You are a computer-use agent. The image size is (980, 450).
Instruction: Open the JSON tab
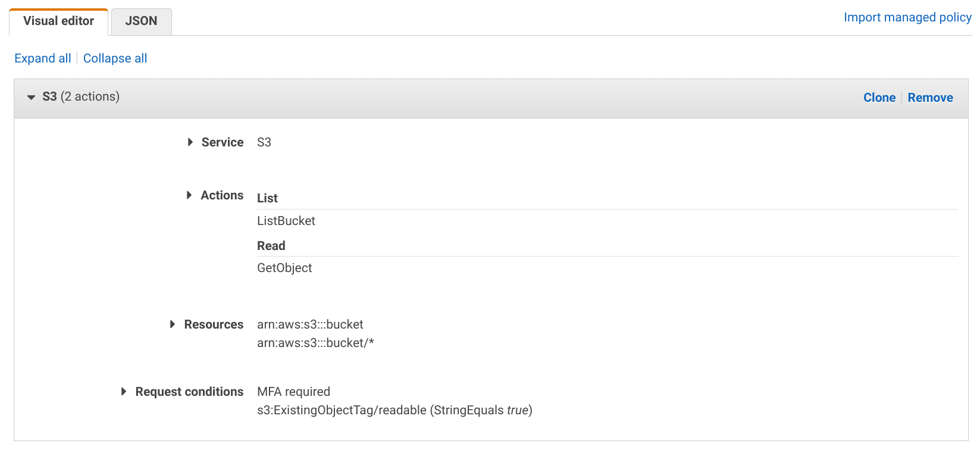coord(141,21)
